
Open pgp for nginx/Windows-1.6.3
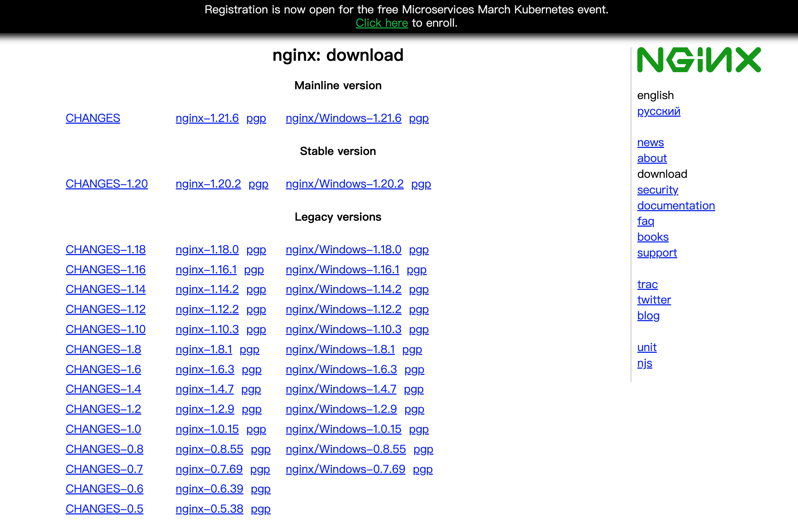tap(414, 370)
